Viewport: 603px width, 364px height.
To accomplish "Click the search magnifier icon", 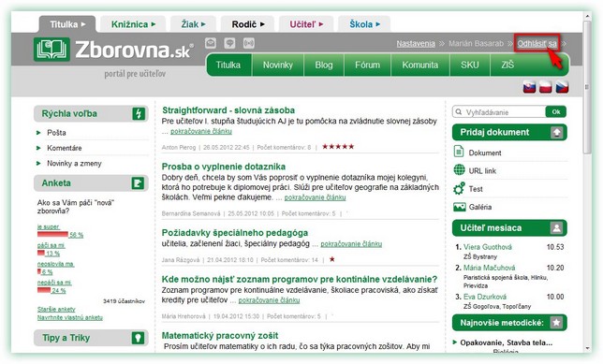I will tap(459, 112).
